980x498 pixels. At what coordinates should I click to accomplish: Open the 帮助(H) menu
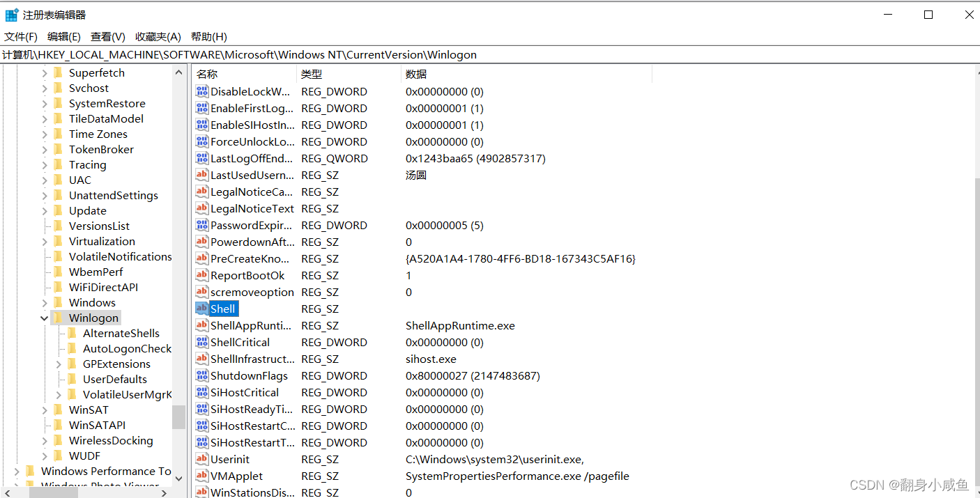(x=209, y=37)
